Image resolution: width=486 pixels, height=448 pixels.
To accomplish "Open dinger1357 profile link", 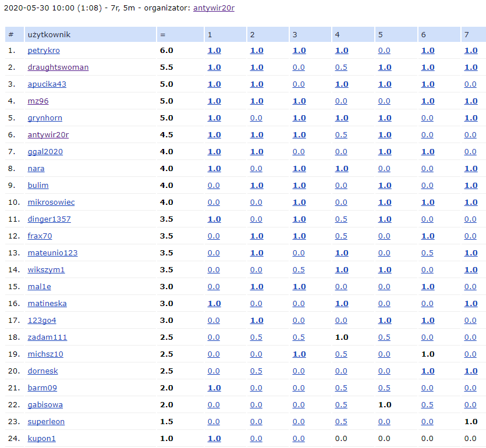I will (x=49, y=219).
